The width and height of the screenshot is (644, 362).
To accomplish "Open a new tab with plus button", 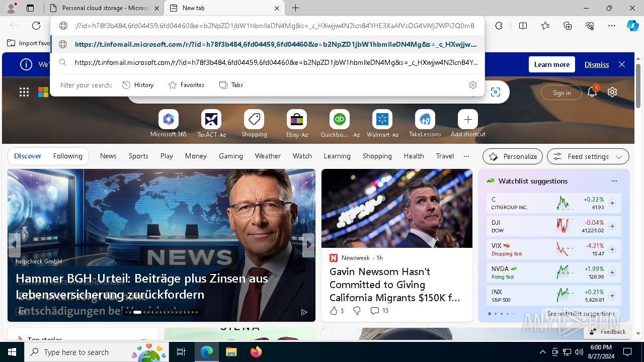I will (x=296, y=8).
